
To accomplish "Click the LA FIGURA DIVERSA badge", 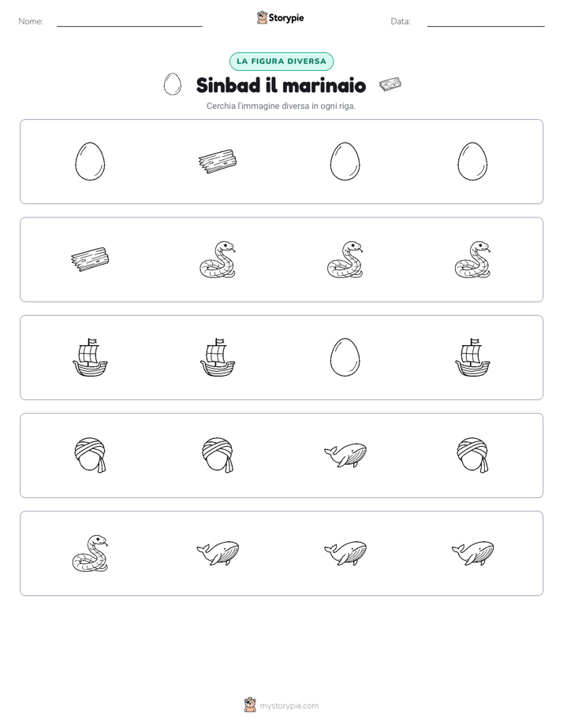I will point(281,61).
